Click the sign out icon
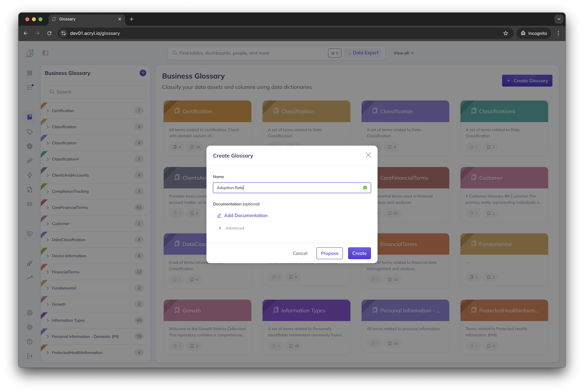 tap(30, 356)
